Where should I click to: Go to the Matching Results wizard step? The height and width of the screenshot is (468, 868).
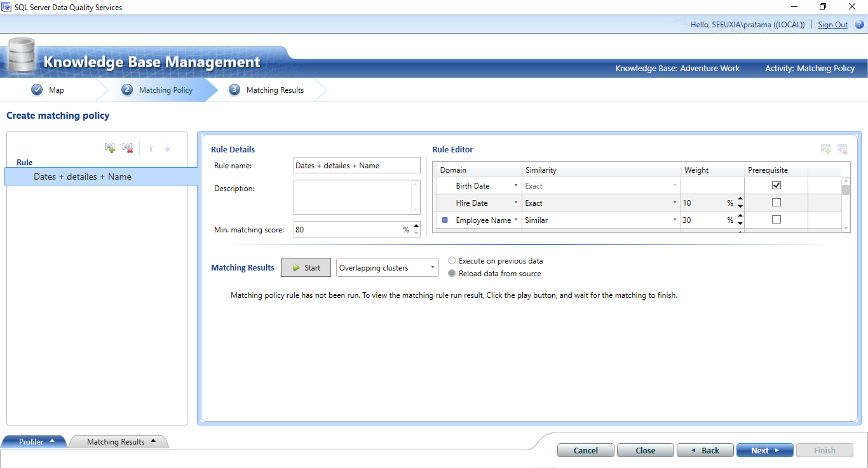click(x=266, y=90)
